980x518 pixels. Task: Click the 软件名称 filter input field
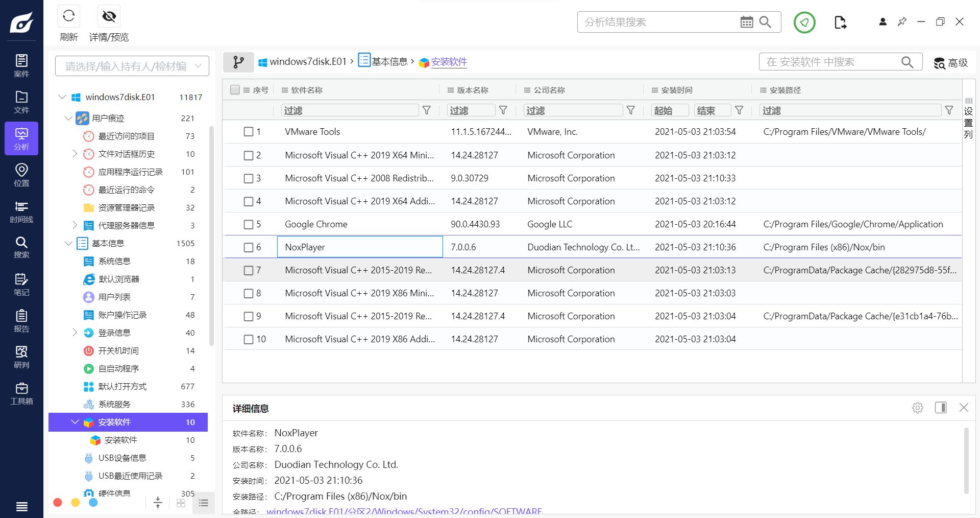pyautogui.click(x=350, y=110)
